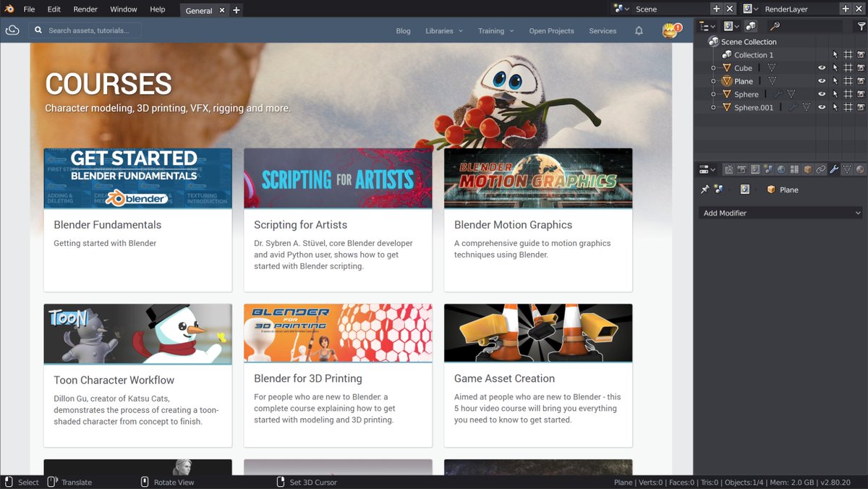The width and height of the screenshot is (868, 489).
Task: Hide Sphere using its eye icon
Action: [822, 94]
